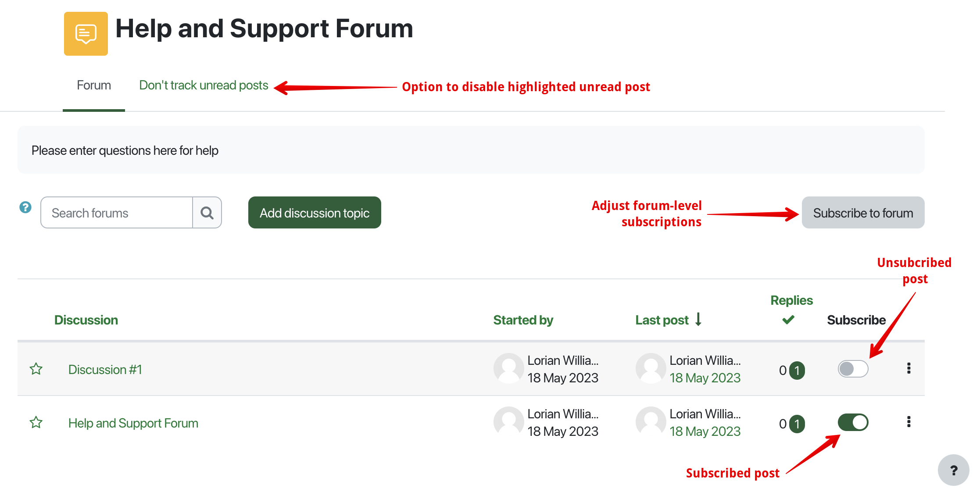The width and height of the screenshot is (980, 499).
Task: Enable subscription toggle for Discussion #1
Action: pos(853,369)
